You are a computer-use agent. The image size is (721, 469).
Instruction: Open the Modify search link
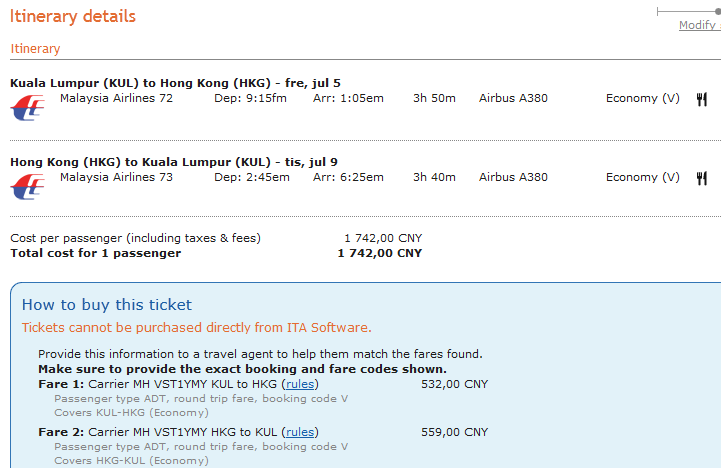click(700, 25)
